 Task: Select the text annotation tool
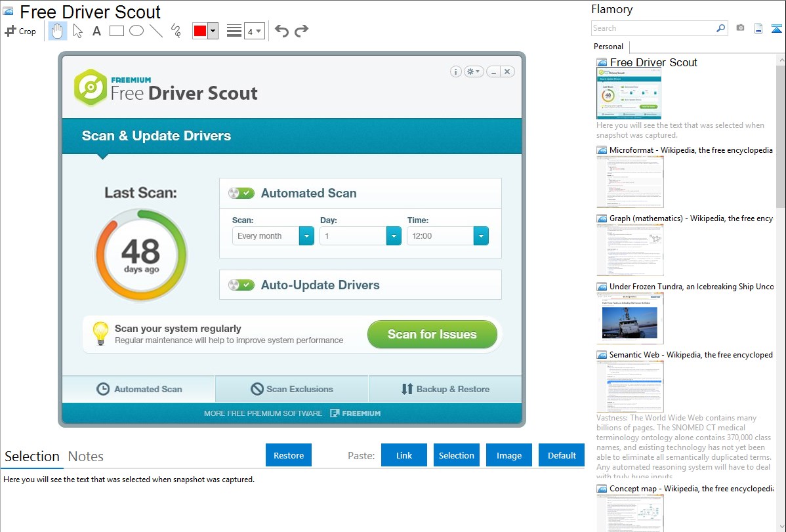click(x=96, y=31)
